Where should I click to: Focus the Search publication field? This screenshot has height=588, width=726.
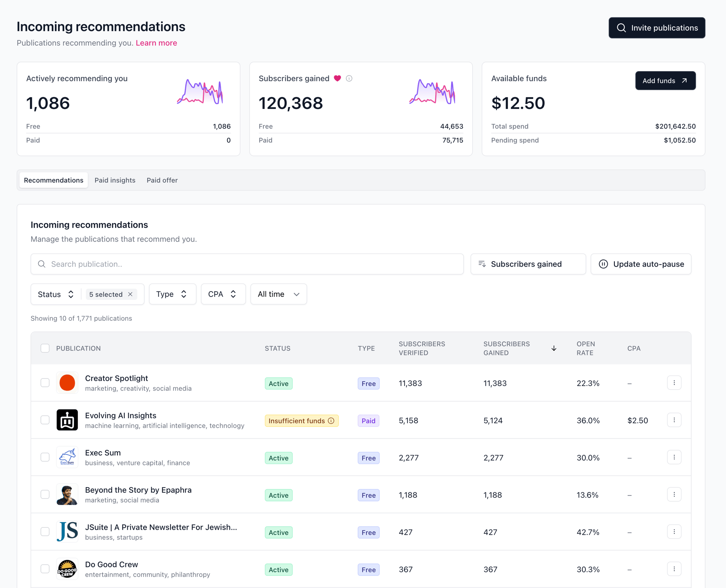click(247, 264)
